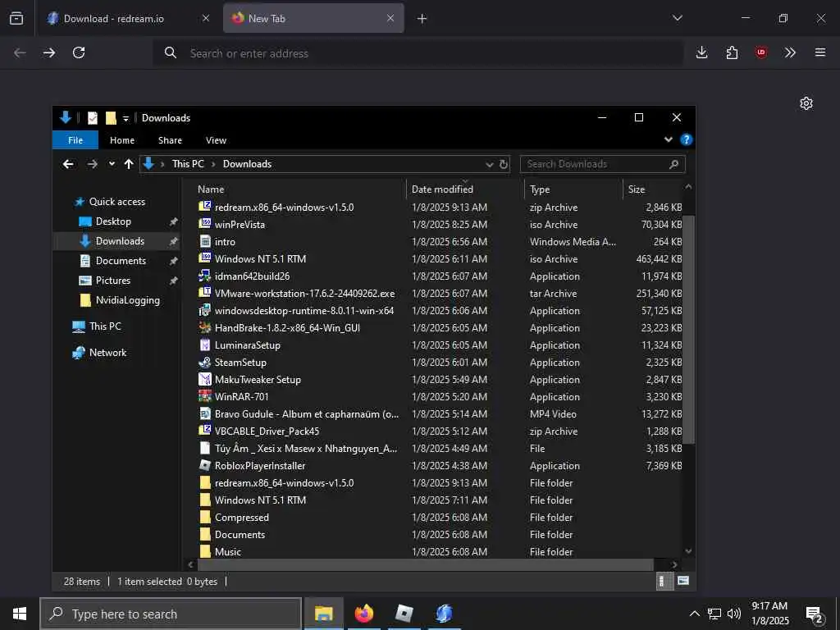Switch to large icons view layout icon
840x630 pixels.
(x=683, y=581)
